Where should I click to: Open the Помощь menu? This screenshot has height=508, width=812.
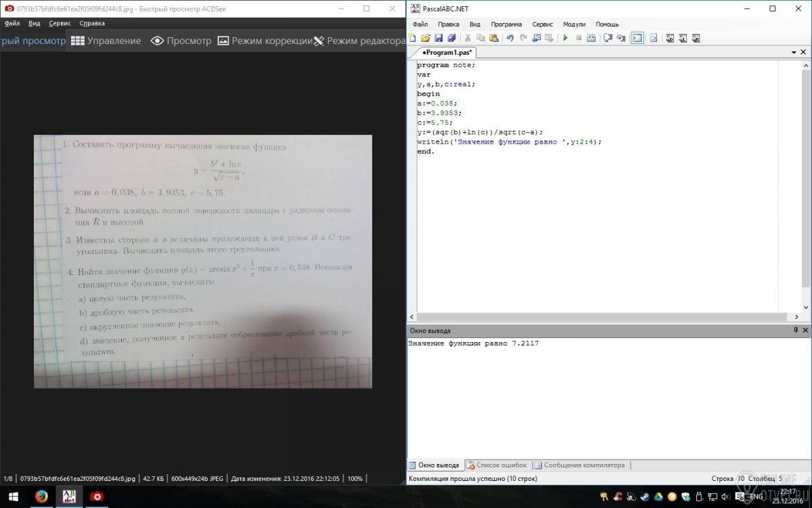click(607, 24)
